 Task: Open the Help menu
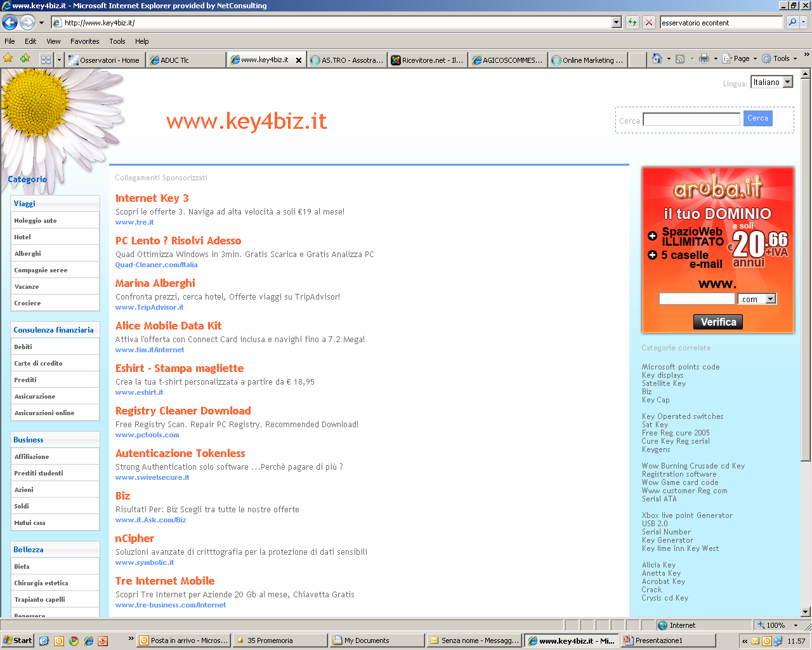141,41
